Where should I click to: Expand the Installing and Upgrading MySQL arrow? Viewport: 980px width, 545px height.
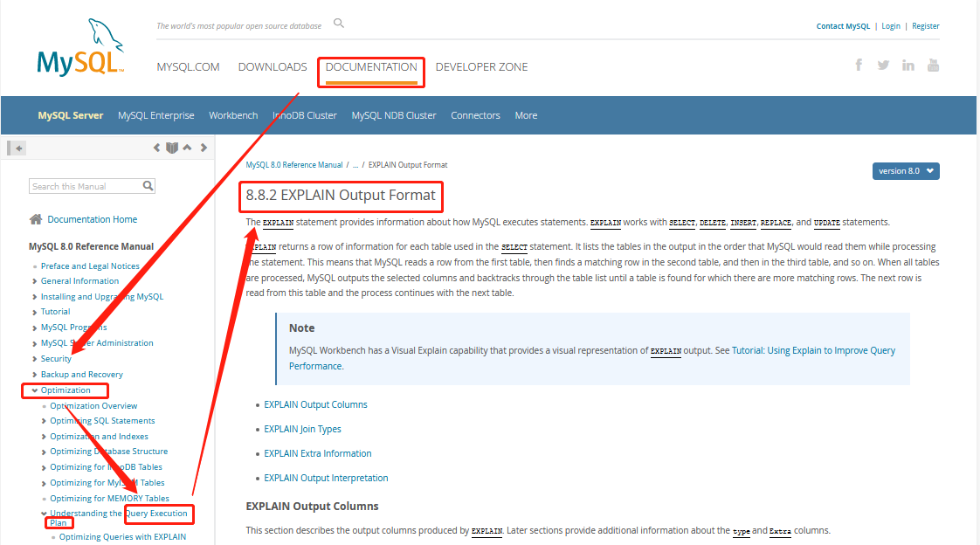34,297
